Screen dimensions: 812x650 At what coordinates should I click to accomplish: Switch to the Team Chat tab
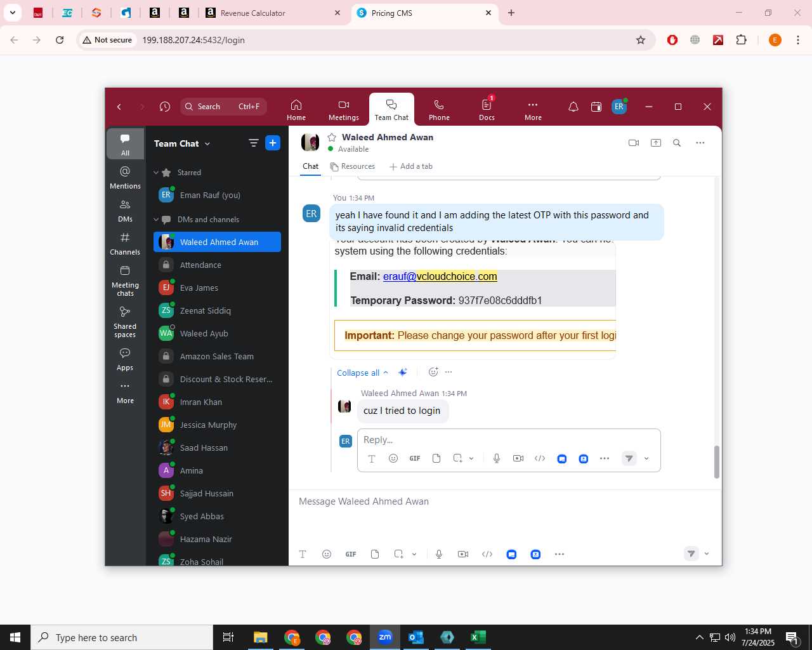[391, 110]
